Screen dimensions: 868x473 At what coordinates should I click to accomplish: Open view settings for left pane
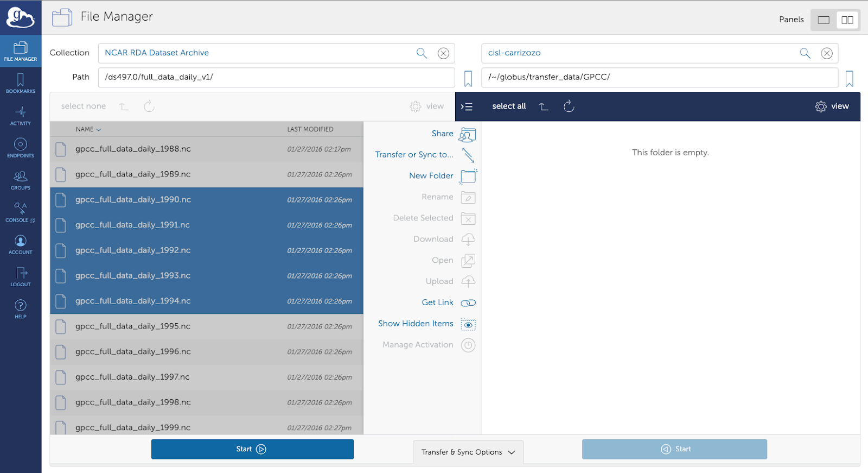[427, 106]
